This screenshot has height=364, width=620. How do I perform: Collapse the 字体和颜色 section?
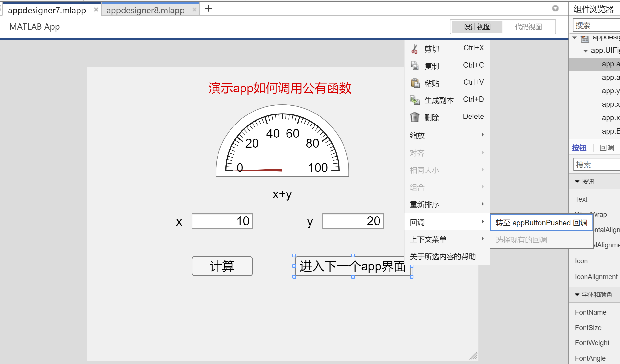tap(577, 294)
